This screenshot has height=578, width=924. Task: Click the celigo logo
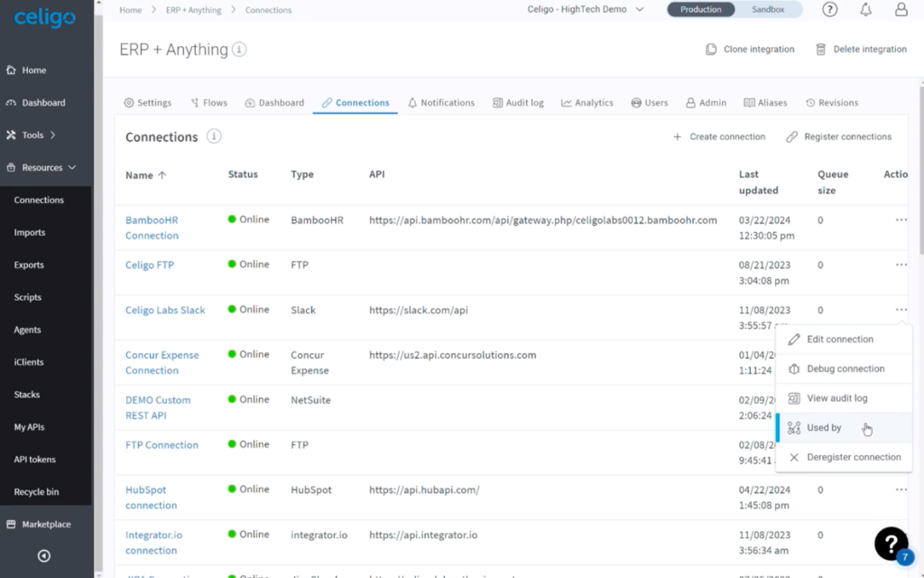[45, 17]
